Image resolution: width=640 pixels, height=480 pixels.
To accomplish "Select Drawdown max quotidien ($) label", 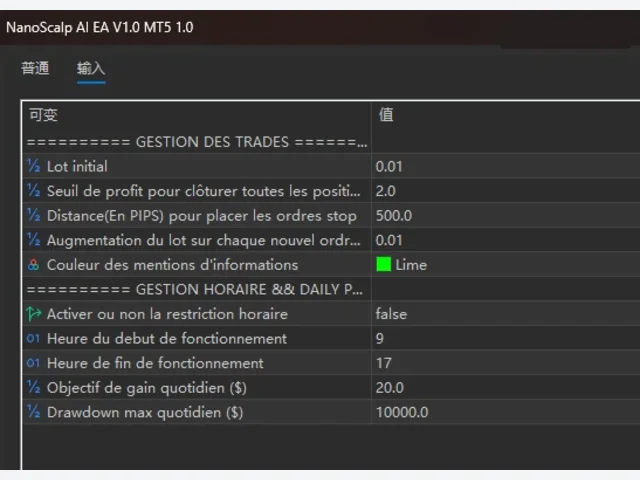I will (x=145, y=412).
